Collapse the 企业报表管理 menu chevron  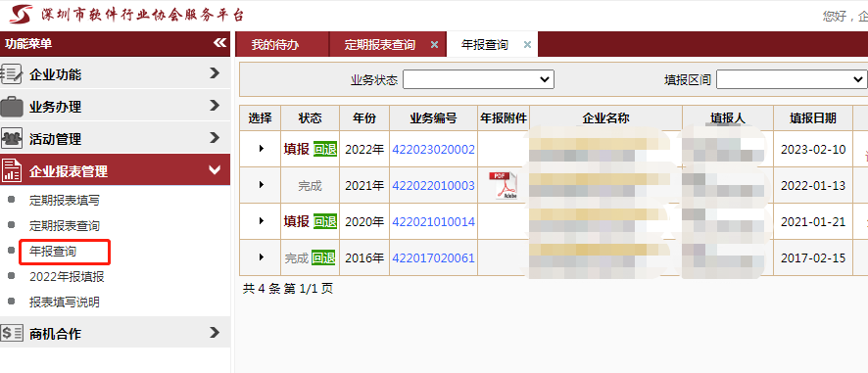(215, 170)
